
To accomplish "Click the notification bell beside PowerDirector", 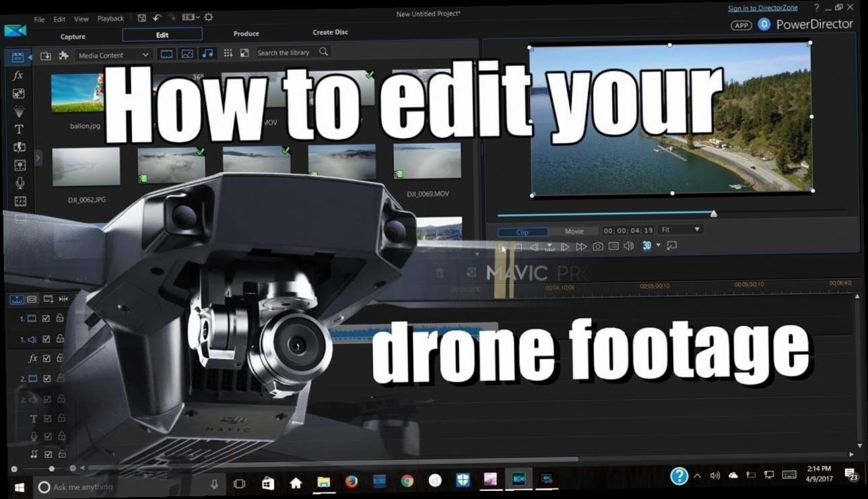I will 764,24.
